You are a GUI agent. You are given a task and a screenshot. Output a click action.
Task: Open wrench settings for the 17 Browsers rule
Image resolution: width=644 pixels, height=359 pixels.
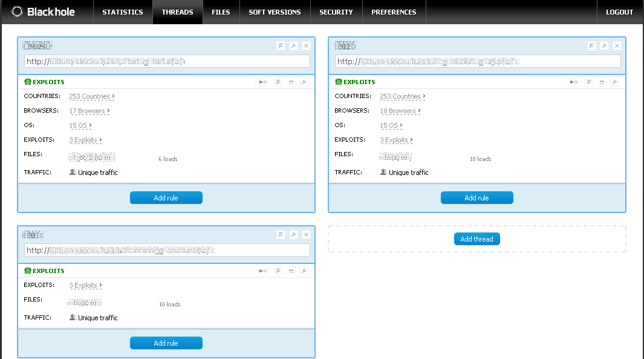click(x=304, y=82)
